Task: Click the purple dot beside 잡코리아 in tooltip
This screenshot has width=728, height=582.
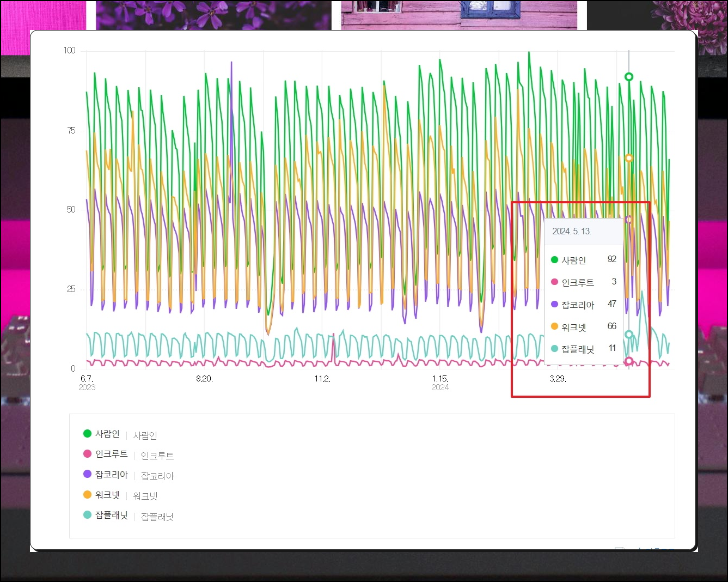Action: tap(554, 304)
